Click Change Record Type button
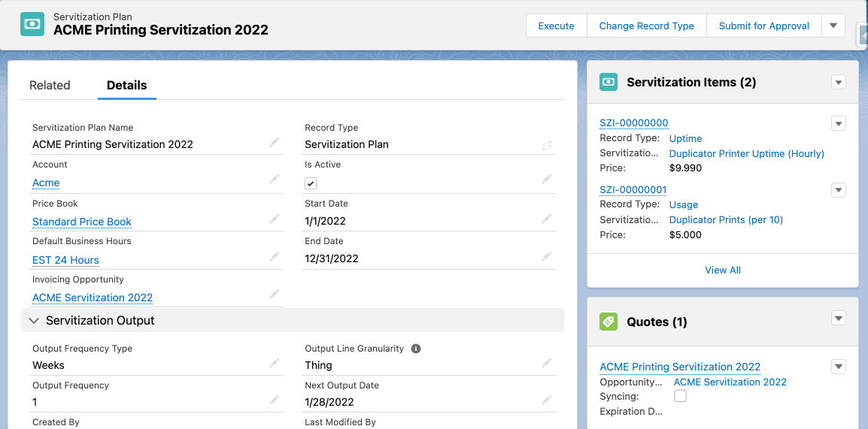 click(x=647, y=26)
